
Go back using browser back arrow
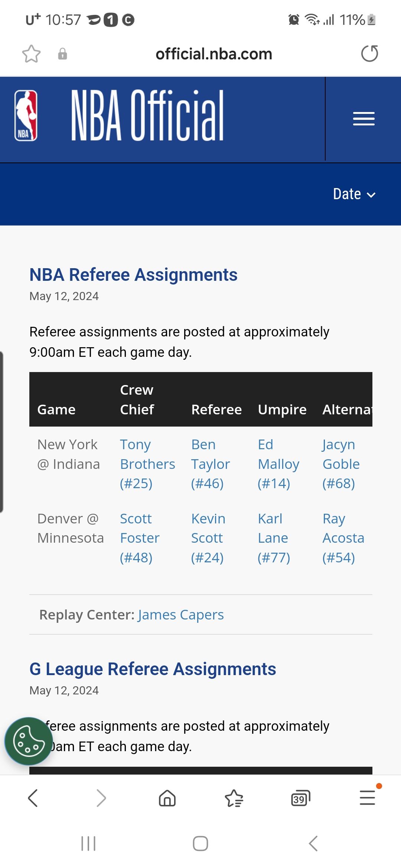(x=33, y=798)
